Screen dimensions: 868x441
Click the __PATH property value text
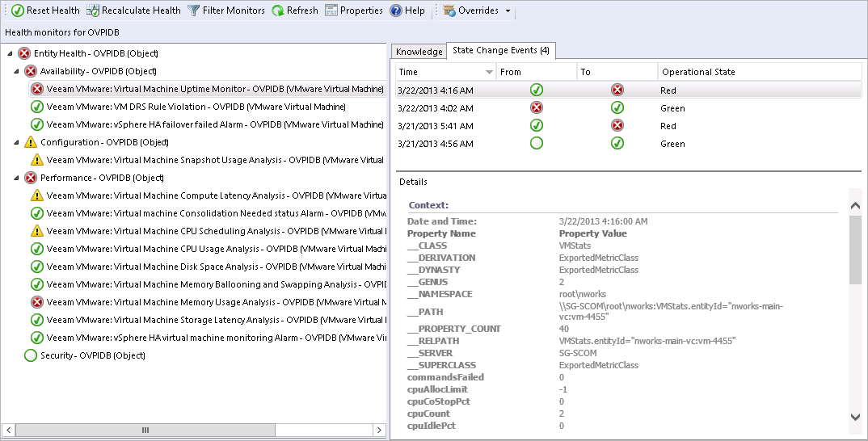pyautogui.click(x=671, y=311)
